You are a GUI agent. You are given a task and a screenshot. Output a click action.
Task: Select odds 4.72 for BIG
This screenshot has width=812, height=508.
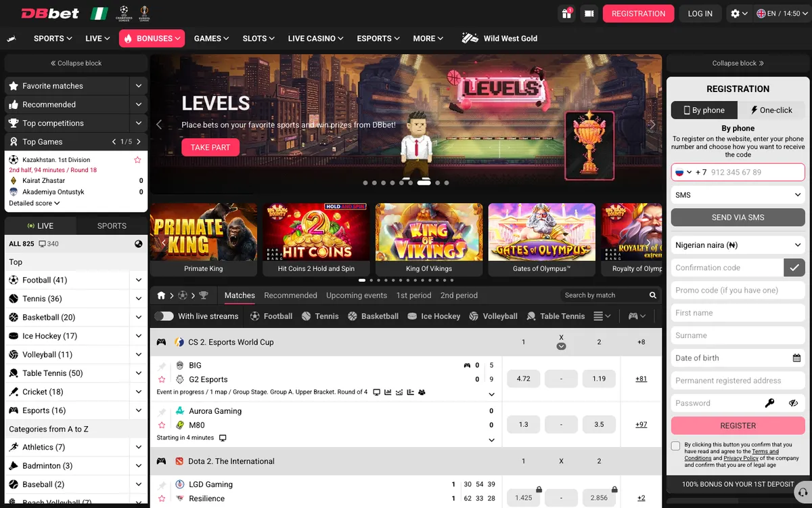[523, 379]
